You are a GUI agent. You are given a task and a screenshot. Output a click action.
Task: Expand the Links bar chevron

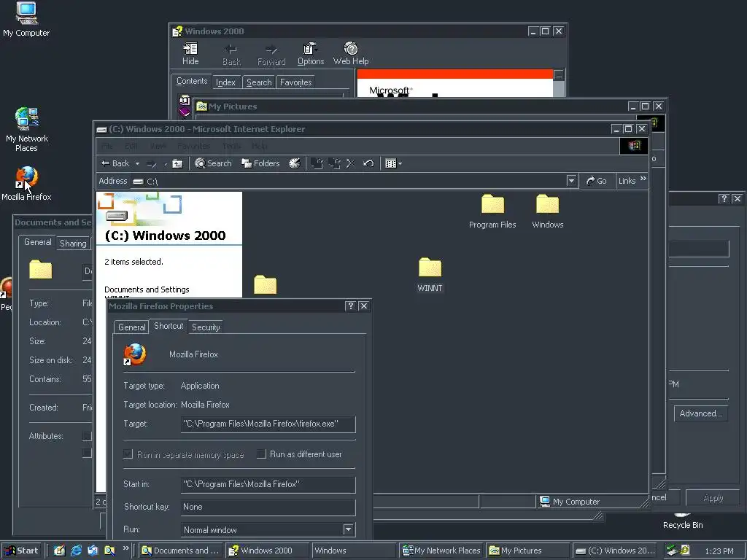tap(643, 179)
